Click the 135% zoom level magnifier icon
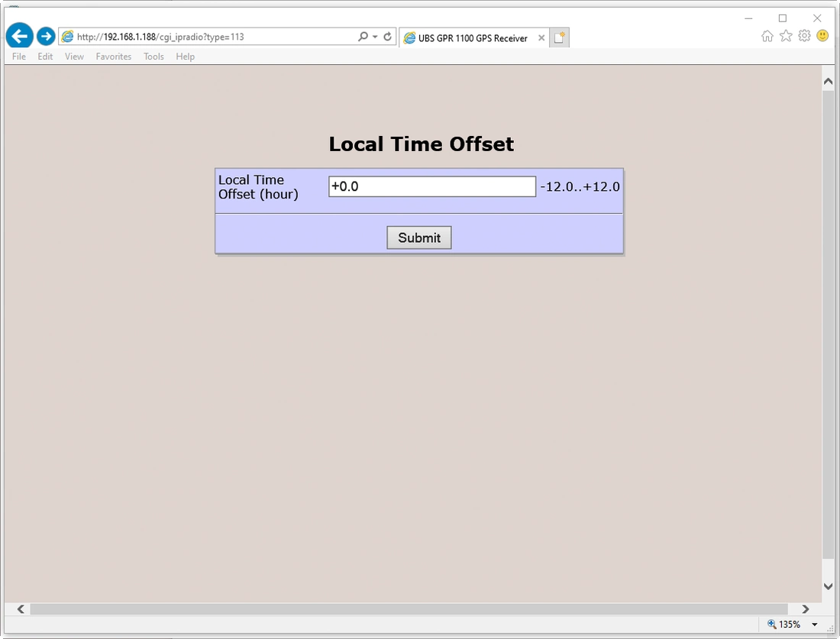 (x=772, y=624)
